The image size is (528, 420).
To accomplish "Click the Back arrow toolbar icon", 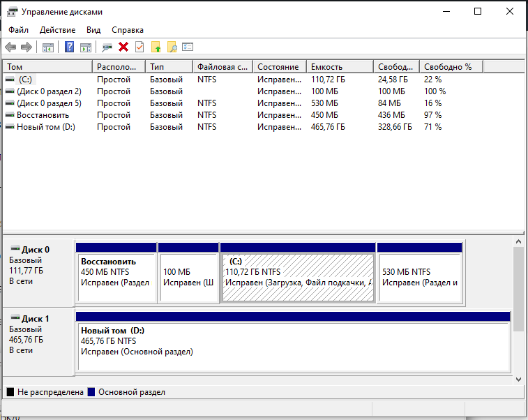I will 10,47.
